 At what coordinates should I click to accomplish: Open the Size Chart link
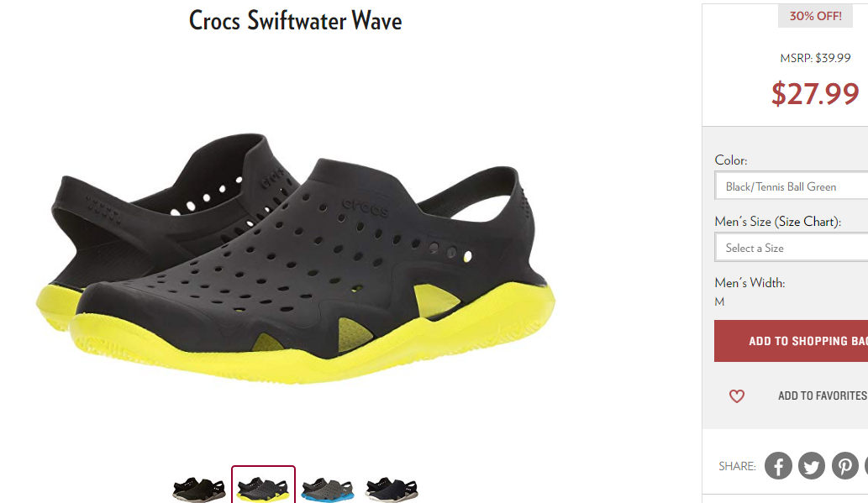[x=808, y=222]
